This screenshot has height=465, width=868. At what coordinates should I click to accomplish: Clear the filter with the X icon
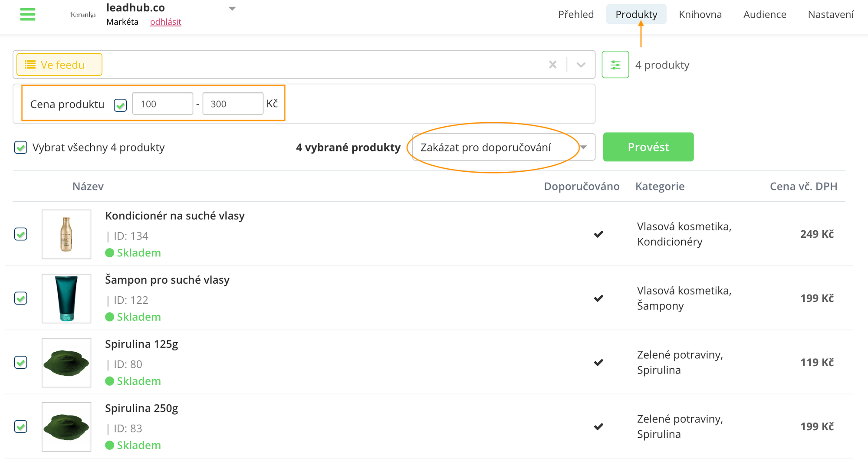pos(552,65)
